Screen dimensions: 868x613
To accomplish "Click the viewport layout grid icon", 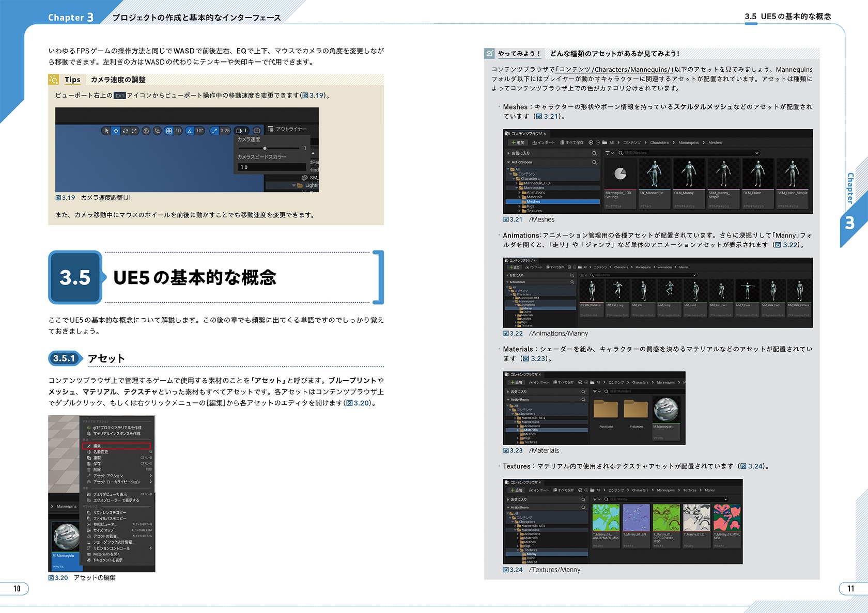I will click(257, 131).
